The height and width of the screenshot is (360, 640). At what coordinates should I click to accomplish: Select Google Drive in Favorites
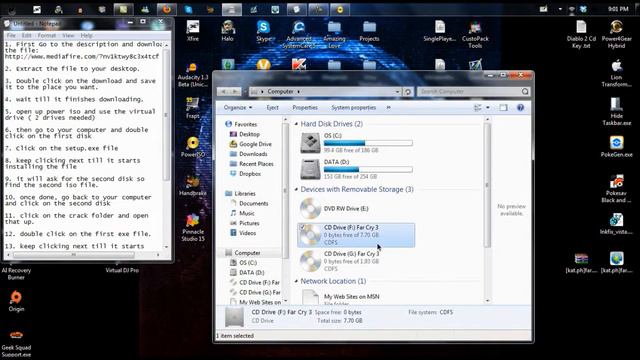pyautogui.click(x=251, y=144)
